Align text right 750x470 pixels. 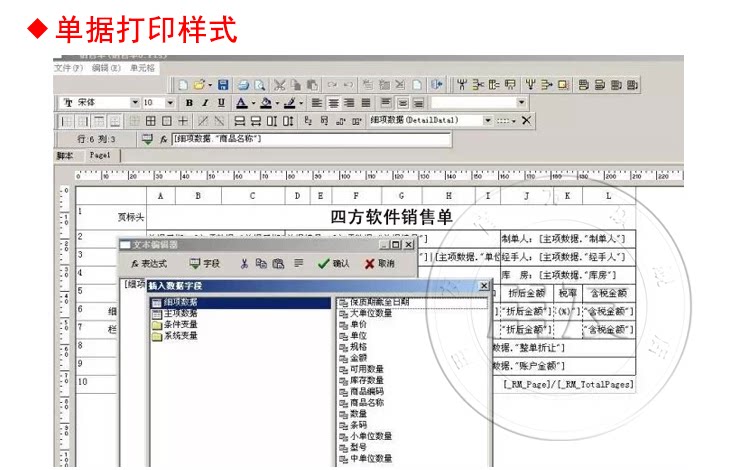(350, 103)
